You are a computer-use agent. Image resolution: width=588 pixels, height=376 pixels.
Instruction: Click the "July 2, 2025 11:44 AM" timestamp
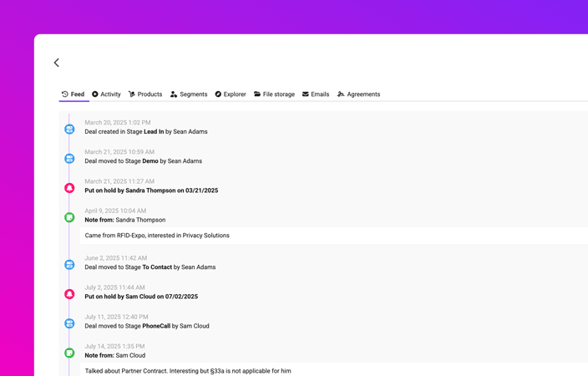(114, 287)
